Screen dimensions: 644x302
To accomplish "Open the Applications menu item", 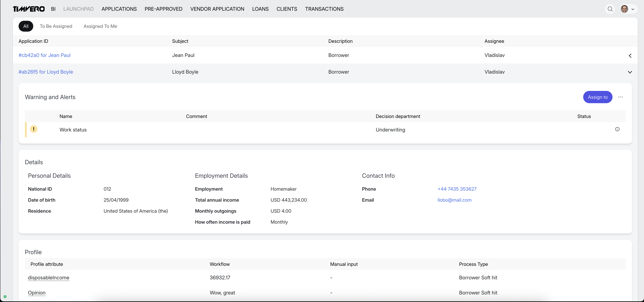I will tap(119, 9).
